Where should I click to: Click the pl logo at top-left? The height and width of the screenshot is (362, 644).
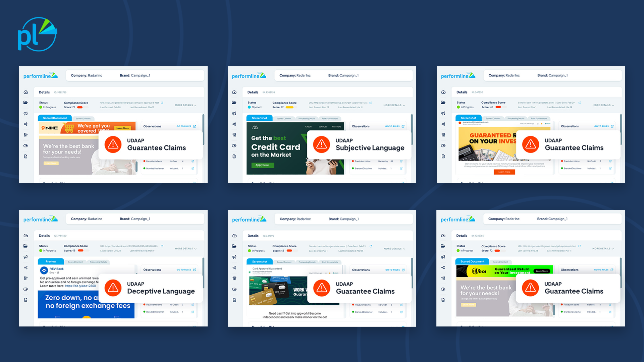pyautogui.click(x=37, y=35)
